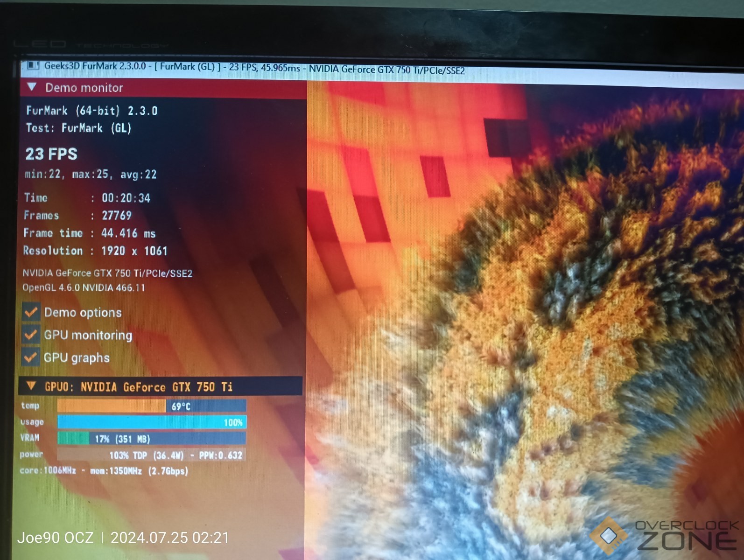Click the VRAM bar showing 17% (351 MB)
744x560 pixels.
[152, 439]
